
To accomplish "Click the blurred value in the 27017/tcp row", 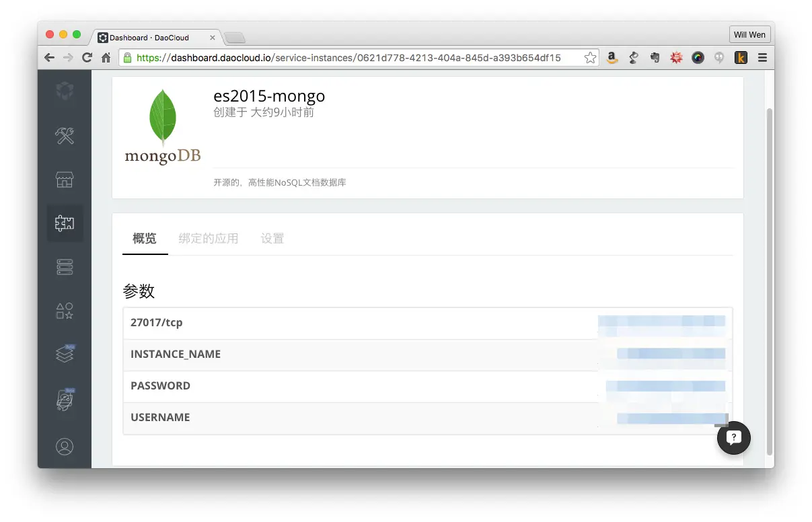I will coord(662,323).
